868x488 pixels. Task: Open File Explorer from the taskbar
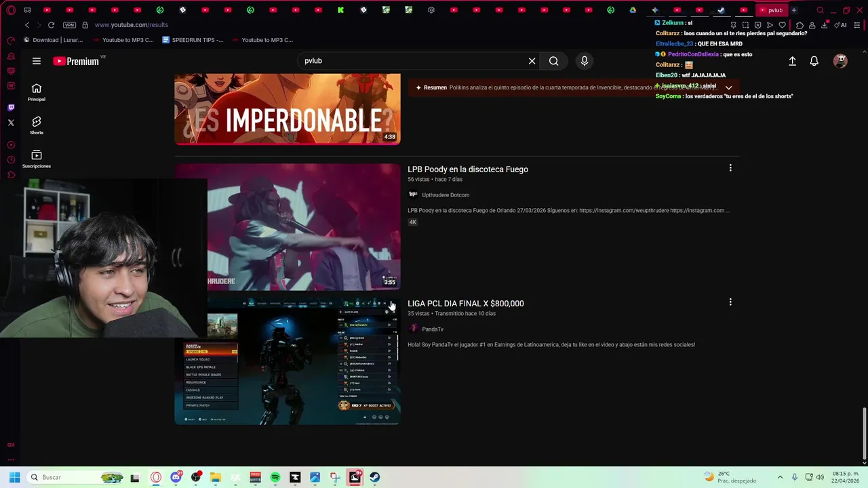tap(215, 477)
